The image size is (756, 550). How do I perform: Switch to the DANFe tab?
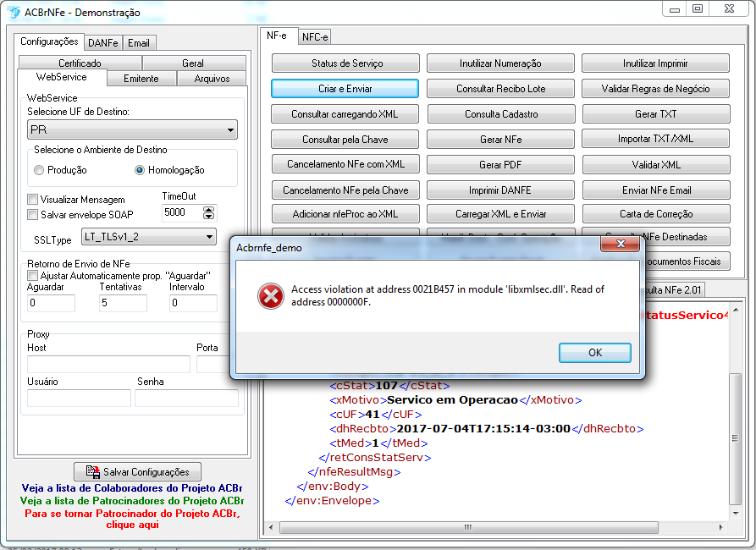point(102,43)
